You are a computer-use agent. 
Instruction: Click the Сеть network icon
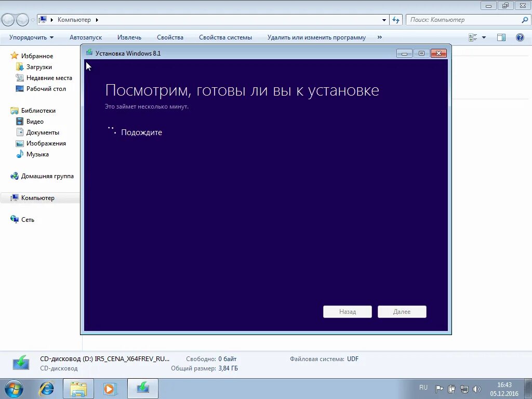click(14, 219)
